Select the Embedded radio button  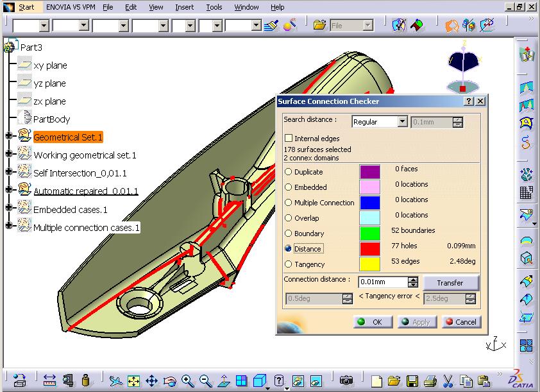(x=288, y=187)
